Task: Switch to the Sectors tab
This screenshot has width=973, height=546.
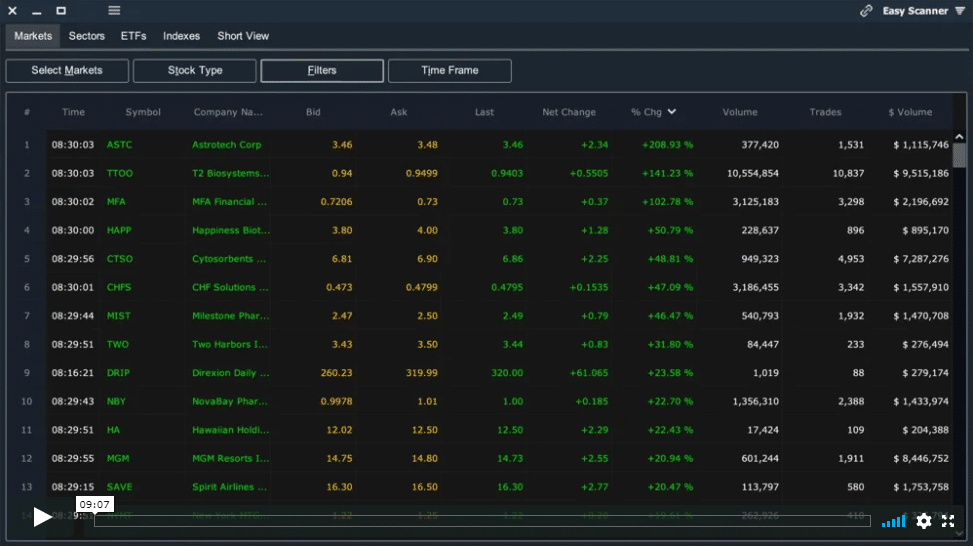Action: point(87,36)
